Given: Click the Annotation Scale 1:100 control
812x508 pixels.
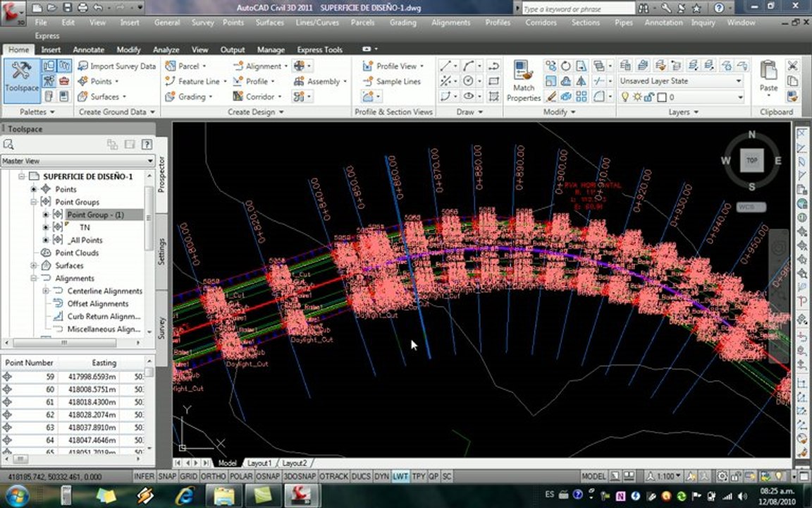Looking at the screenshot, I should point(665,476).
